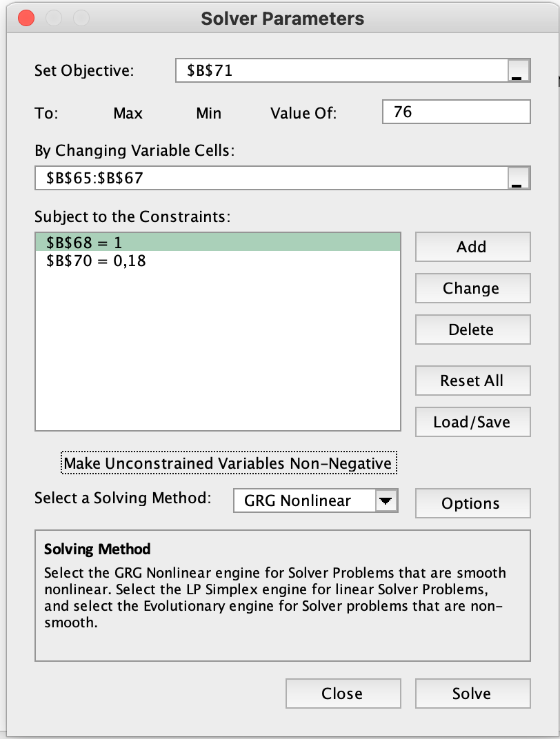Viewport: 560px width, 739px height.
Task: Select constraint $B$68 = 1
Action: [218, 242]
